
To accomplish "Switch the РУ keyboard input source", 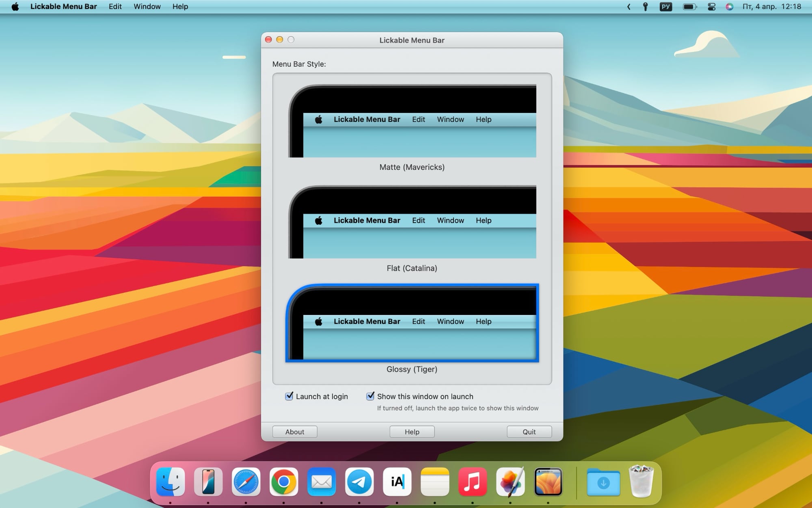I will click(666, 7).
